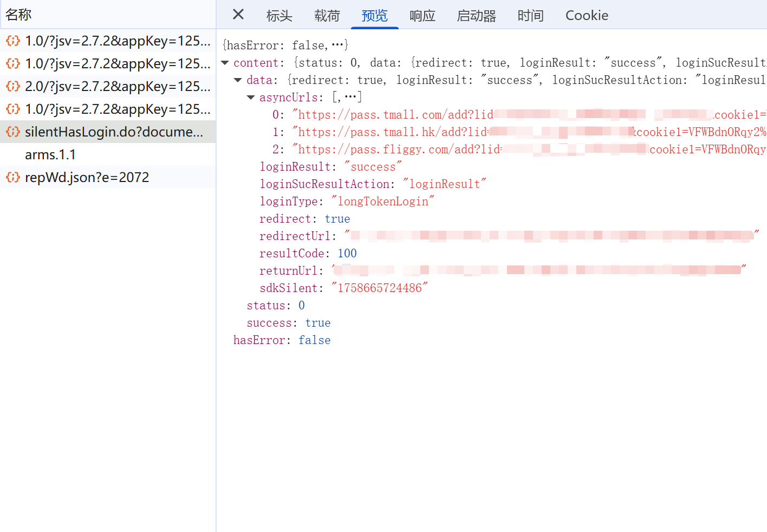Click the JSON icon beside repWd.json
Screen dimensions: 767x532
pyautogui.click(x=13, y=177)
